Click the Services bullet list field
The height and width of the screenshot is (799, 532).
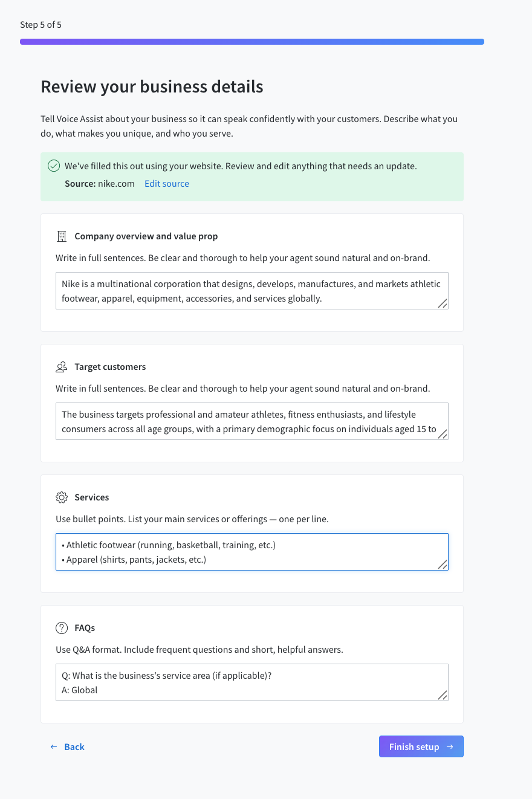(x=251, y=551)
